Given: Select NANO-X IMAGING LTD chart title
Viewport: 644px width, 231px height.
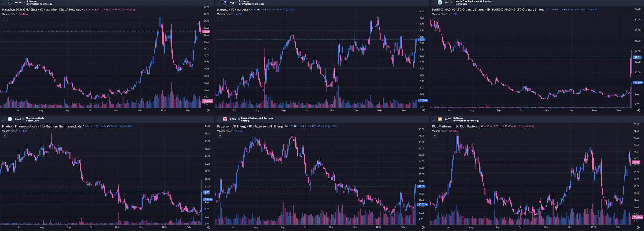Looking at the screenshot, I should [488, 9].
